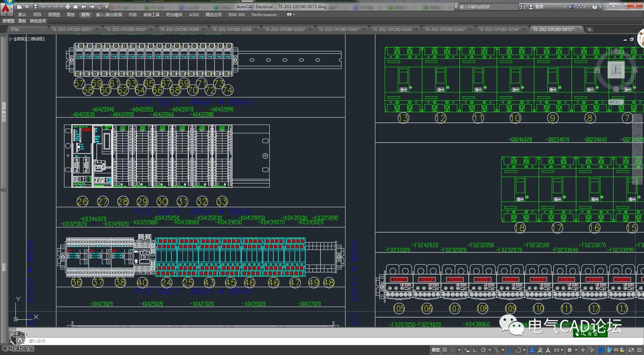Click the 面板 panel button below ribbon

tap(22, 21)
